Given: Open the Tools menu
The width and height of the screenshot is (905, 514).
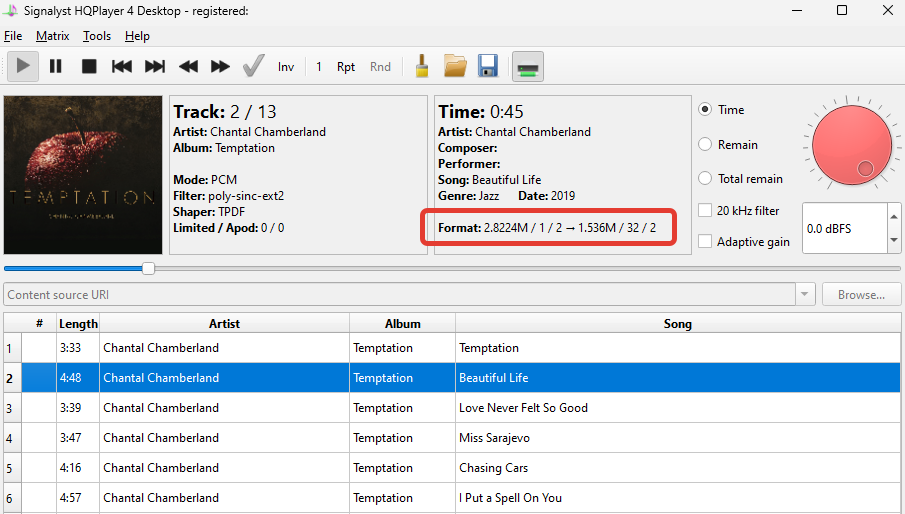Looking at the screenshot, I should pos(97,36).
